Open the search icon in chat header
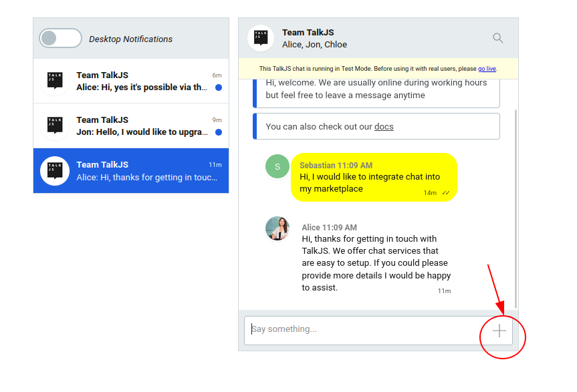577x392 pixels. pyautogui.click(x=498, y=38)
